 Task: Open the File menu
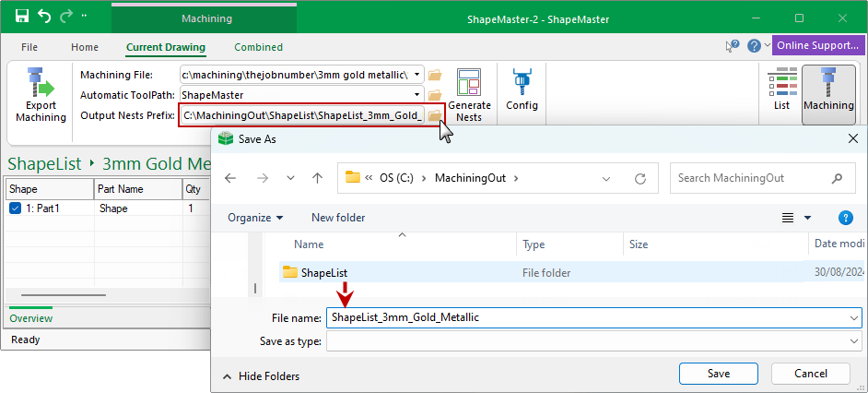point(29,47)
